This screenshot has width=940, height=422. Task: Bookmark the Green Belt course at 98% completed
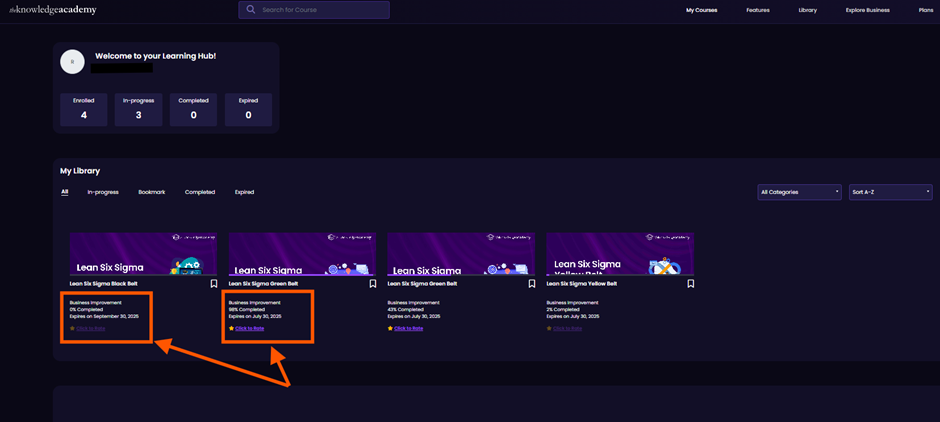point(372,284)
